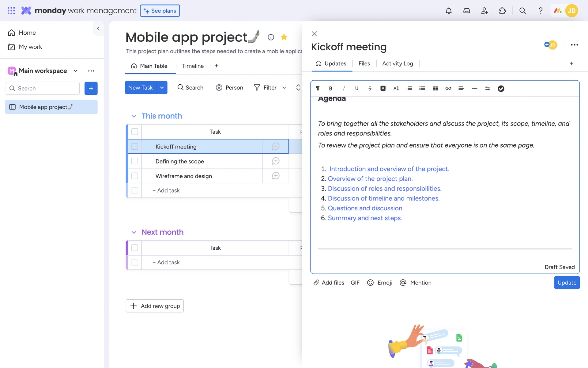588x368 pixels.
Task: Switch to the Activity Log tab
Action: click(398, 63)
